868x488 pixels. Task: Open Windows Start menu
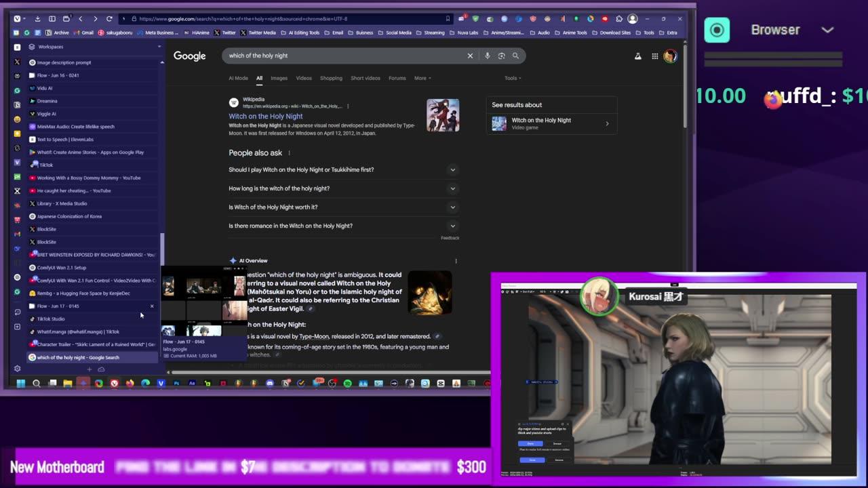[20, 384]
